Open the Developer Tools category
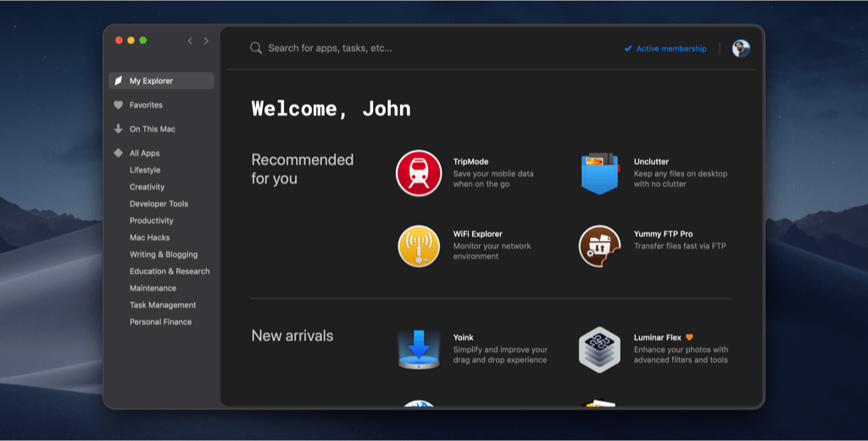The image size is (868, 441). tap(159, 204)
